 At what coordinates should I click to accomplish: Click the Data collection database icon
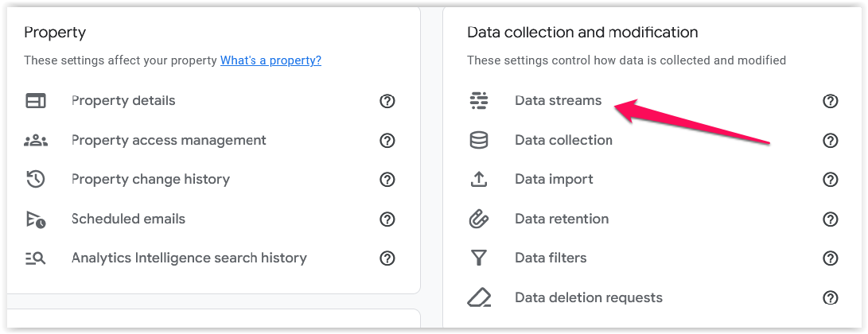pyautogui.click(x=478, y=141)
